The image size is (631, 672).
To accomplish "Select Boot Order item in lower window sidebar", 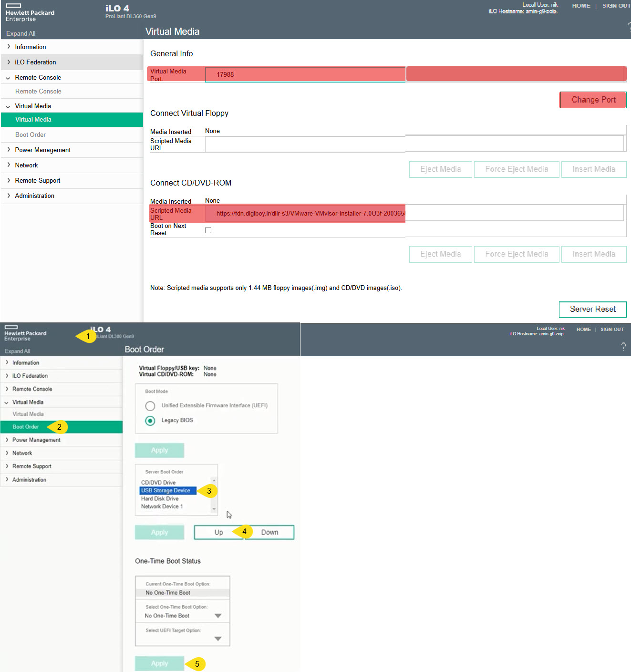I will click(x=62, y=427).
